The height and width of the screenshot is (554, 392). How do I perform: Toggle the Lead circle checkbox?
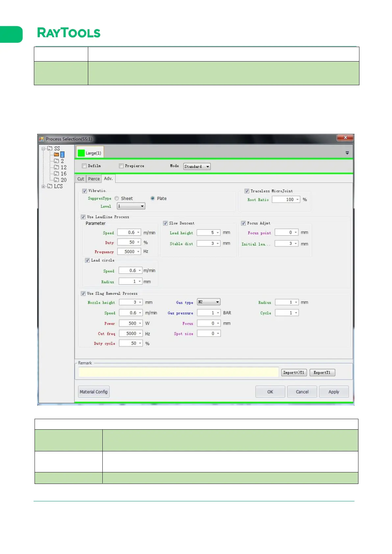click(x=87, y=260)
